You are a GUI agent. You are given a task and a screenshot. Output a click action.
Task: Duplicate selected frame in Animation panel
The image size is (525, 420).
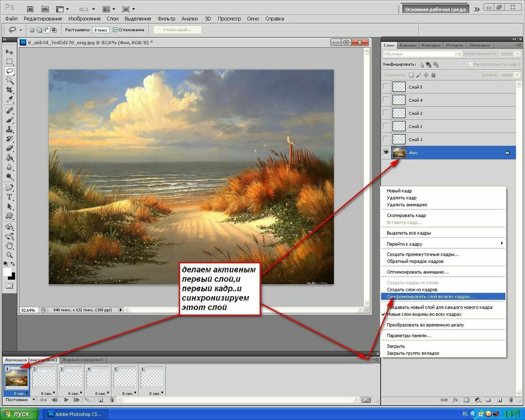click(101, 400)
